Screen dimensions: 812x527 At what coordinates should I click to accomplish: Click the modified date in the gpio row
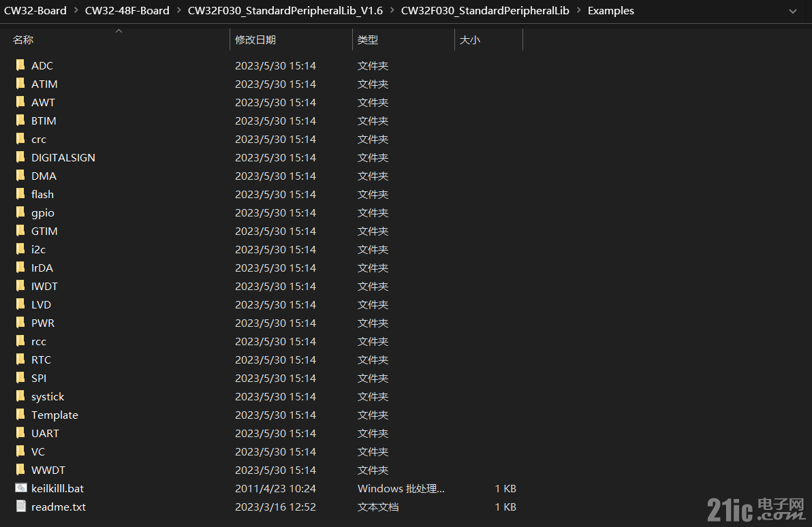275,212
